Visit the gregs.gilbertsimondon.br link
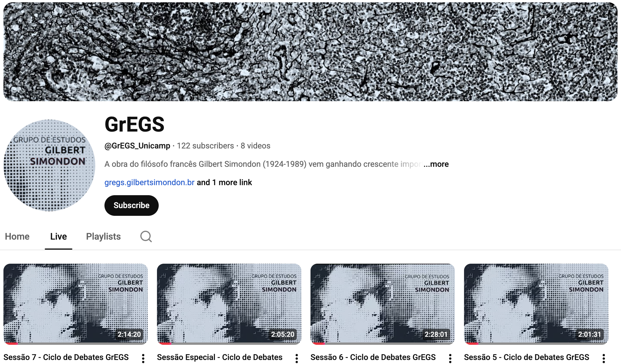 coord(150,183)
